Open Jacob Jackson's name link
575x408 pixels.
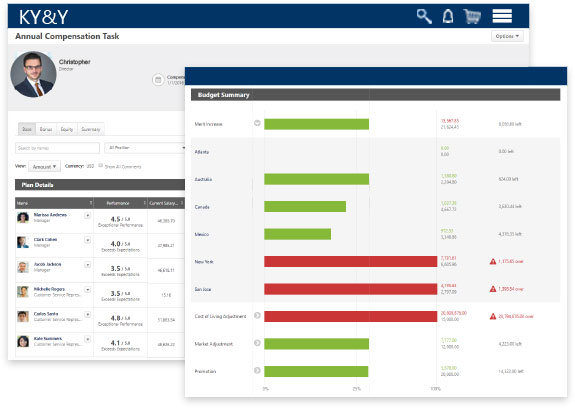(47, 264)
